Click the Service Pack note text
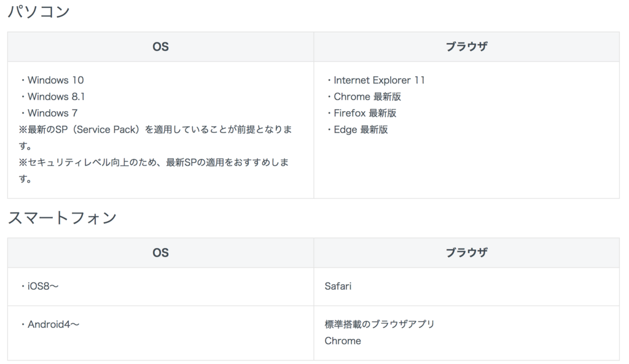Screen dimensions: 629x364 click(155, 137)
